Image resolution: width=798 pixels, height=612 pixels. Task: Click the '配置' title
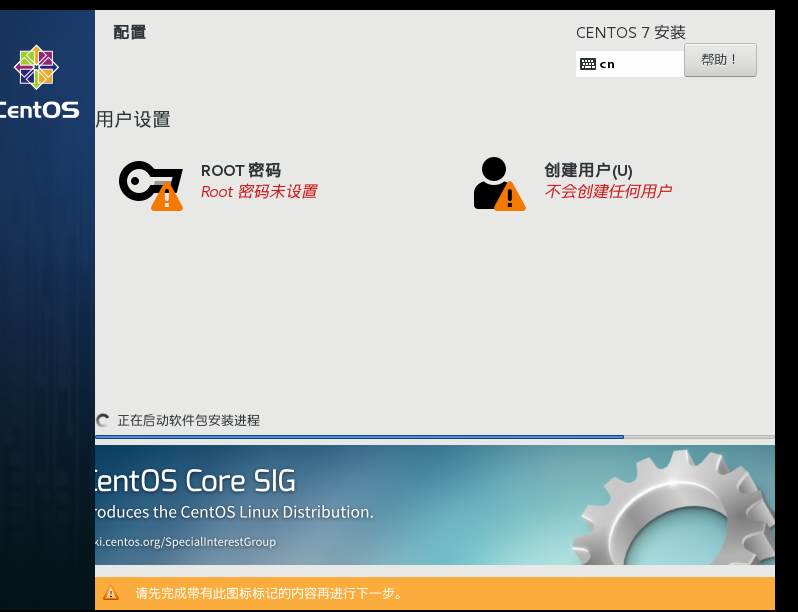coord(130,32)
